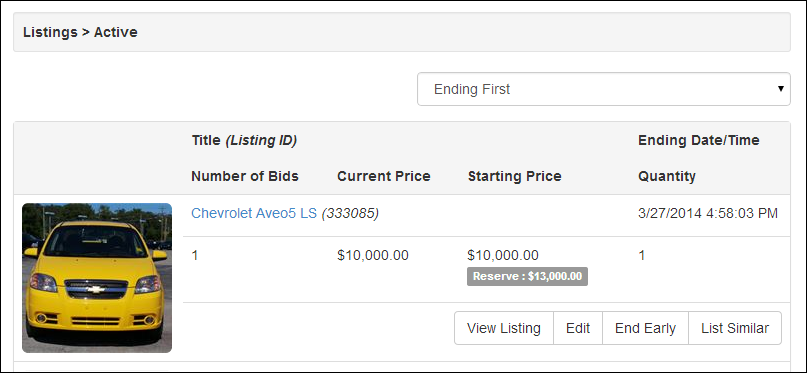Click the Listings > Active breadcrumb
The height and width of the screenshot is (373, 807).
[80, 32]
